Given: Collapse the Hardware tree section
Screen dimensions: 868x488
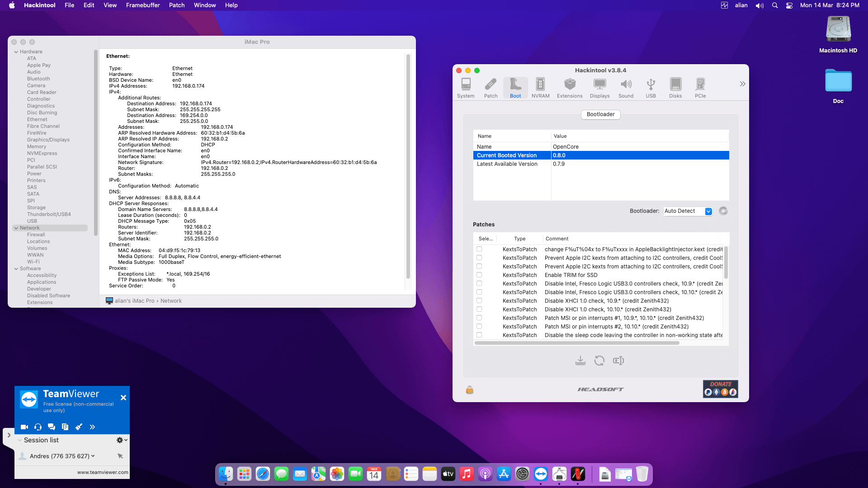Looking at the screenshot, I should pos(16,52).
